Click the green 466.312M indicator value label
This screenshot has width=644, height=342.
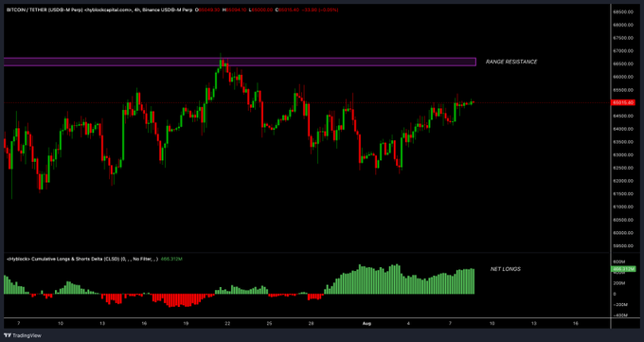[623, 269]
